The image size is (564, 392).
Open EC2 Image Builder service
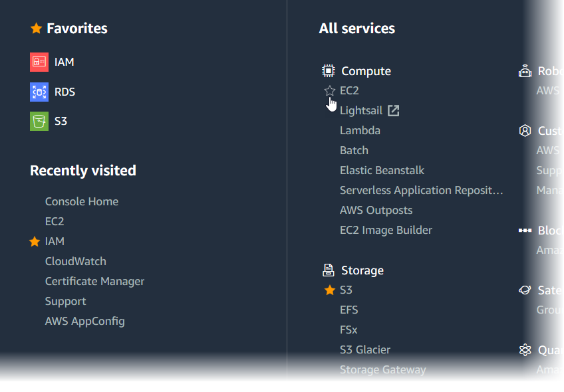coord(386,231)
